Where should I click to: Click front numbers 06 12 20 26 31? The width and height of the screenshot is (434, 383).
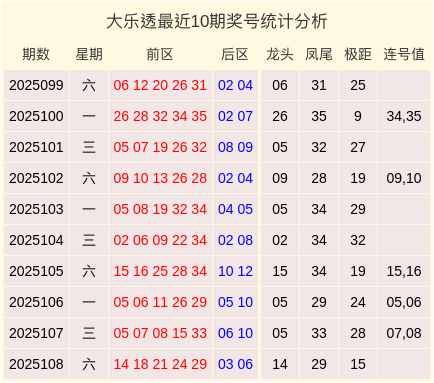point(160,85)
